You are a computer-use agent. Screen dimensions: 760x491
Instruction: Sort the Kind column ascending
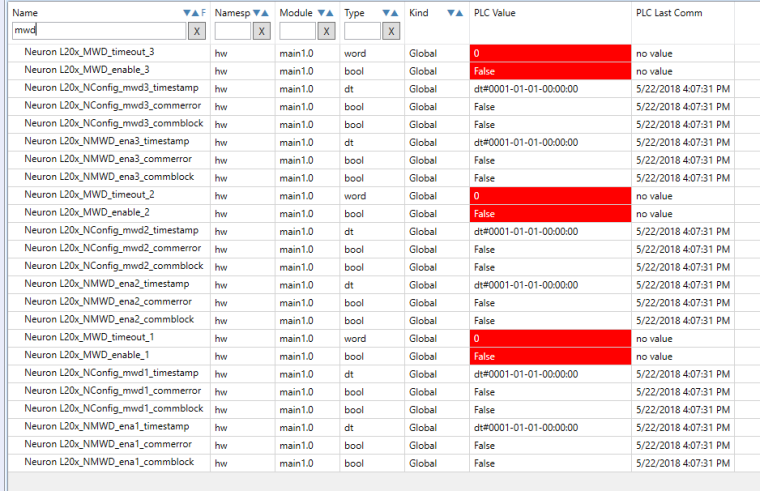(x=460, y=13)
